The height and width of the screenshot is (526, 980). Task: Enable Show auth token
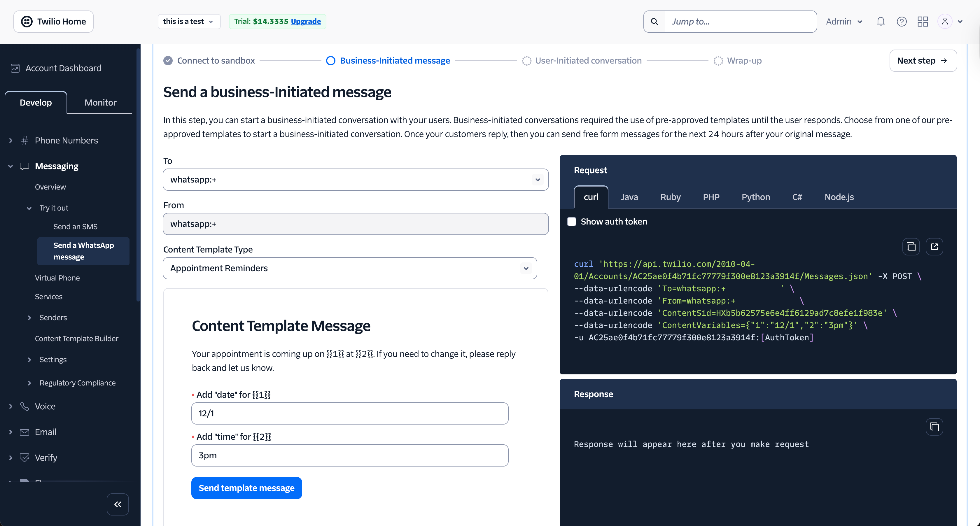pos(571,221)
